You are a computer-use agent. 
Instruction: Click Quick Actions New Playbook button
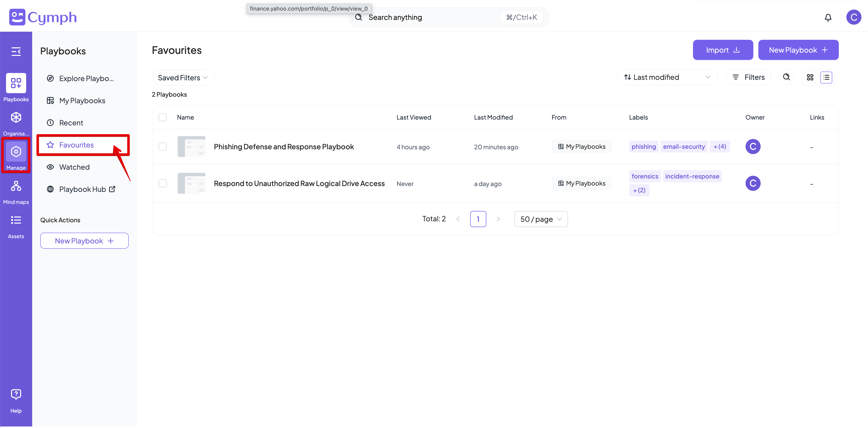pos(84,241)
